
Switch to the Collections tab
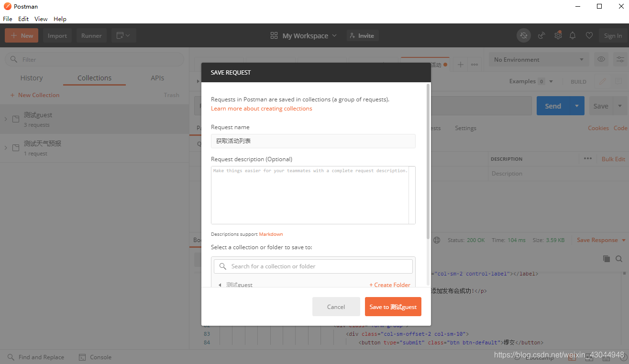click(94, 78)
